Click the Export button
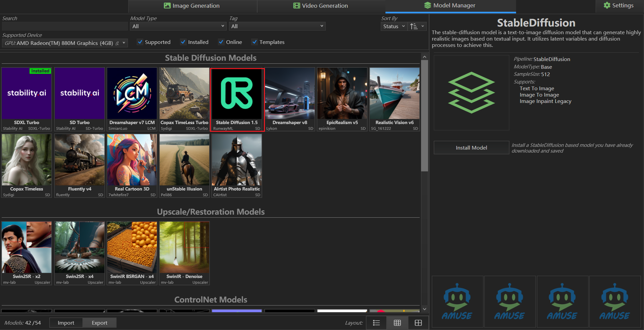This screenshot has width=644, height=330. point(99,323)
